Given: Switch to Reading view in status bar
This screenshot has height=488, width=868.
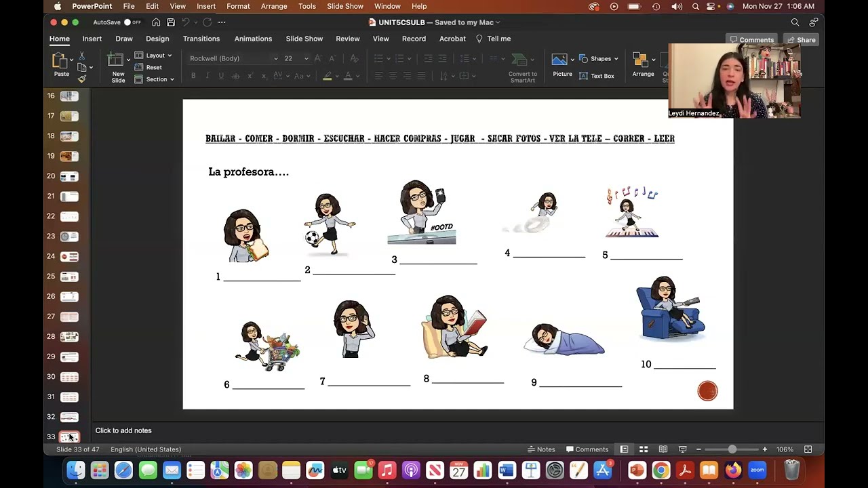Looking at the screenshot, I should coord(663,449).
